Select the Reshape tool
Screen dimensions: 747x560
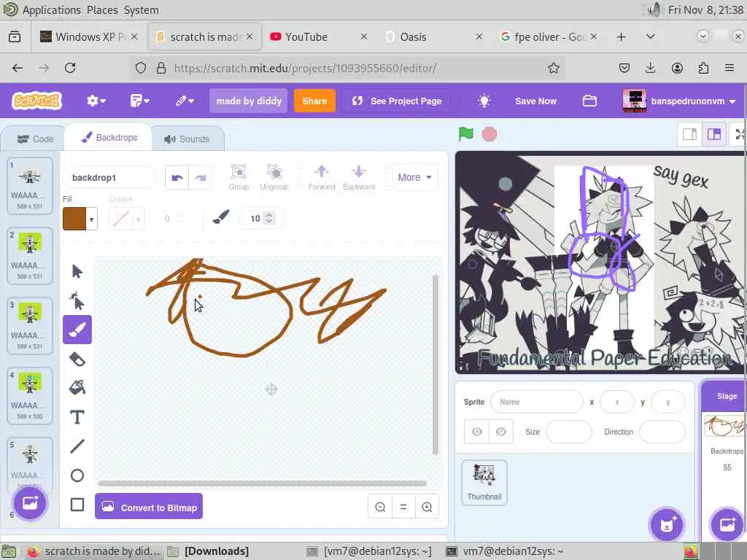[x=77, y=301]
